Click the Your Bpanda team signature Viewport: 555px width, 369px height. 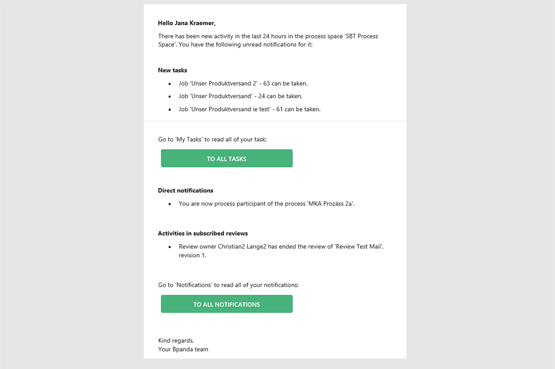click(x=183, y=350)
